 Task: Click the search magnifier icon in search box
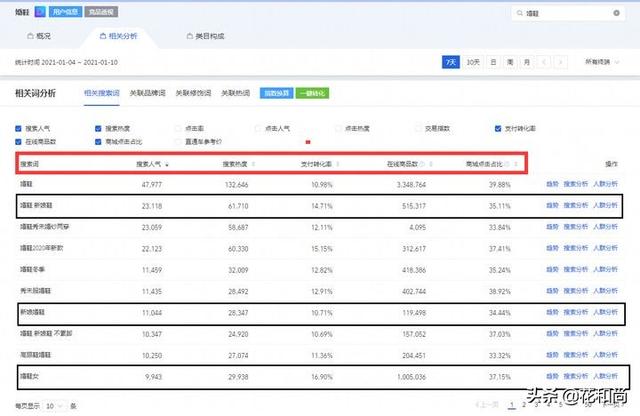(519, 14)
